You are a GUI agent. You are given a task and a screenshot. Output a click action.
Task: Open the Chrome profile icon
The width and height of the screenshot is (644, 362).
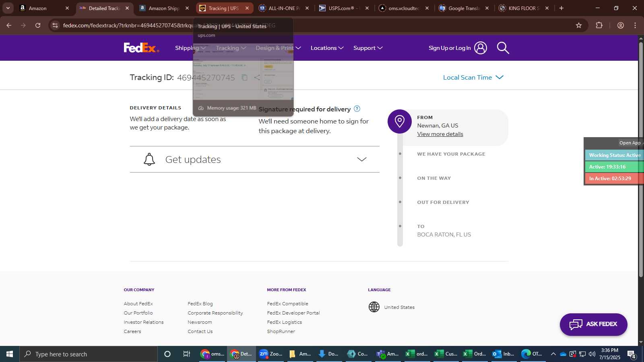[x=621, y=25]
